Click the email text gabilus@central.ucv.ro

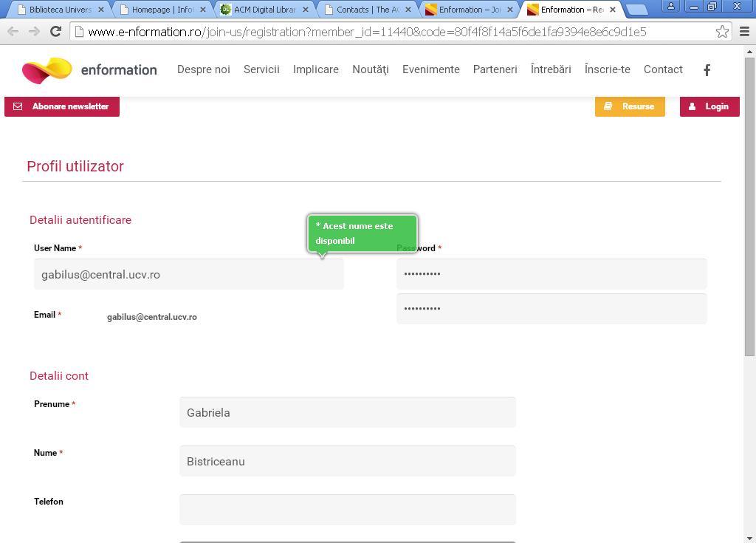pos(152,317)
